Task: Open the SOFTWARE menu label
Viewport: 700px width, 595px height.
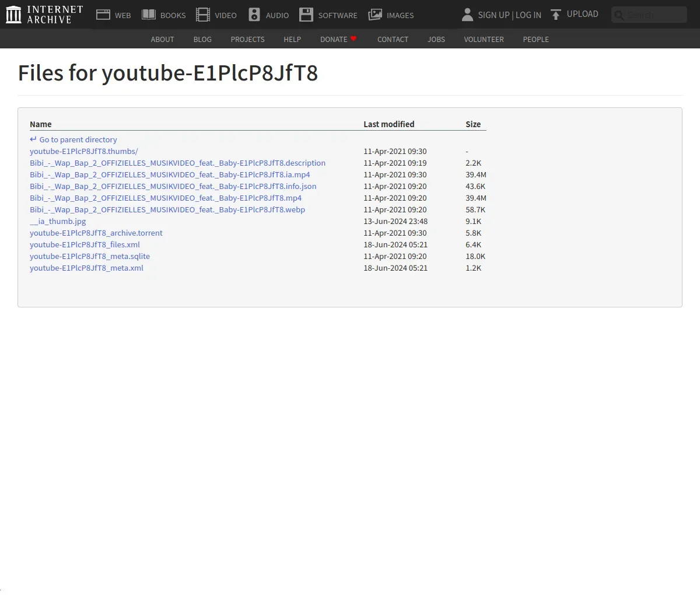Action: click(x=338, y=15)
